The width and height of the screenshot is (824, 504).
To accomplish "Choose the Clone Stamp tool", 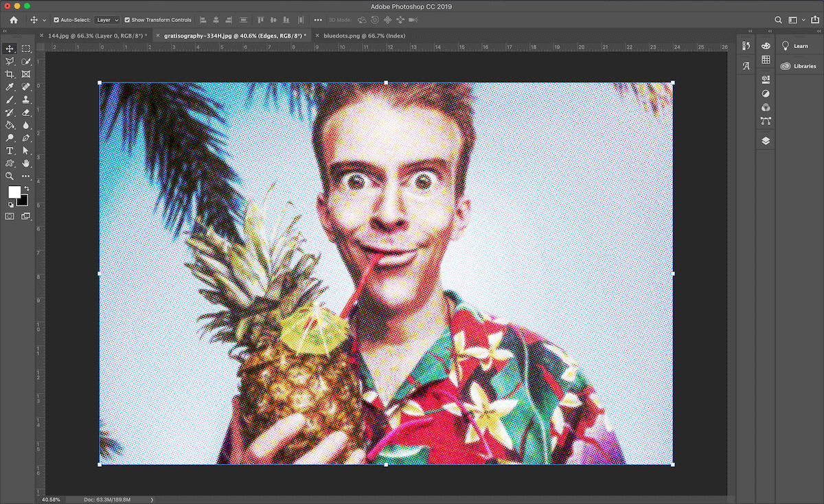I will point(26,99).
